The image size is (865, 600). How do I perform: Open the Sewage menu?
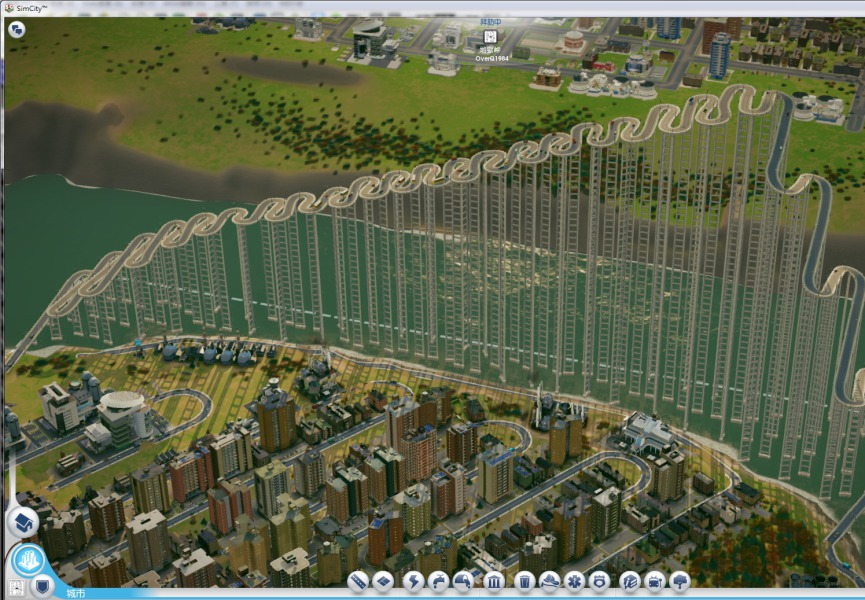point(463,581)
